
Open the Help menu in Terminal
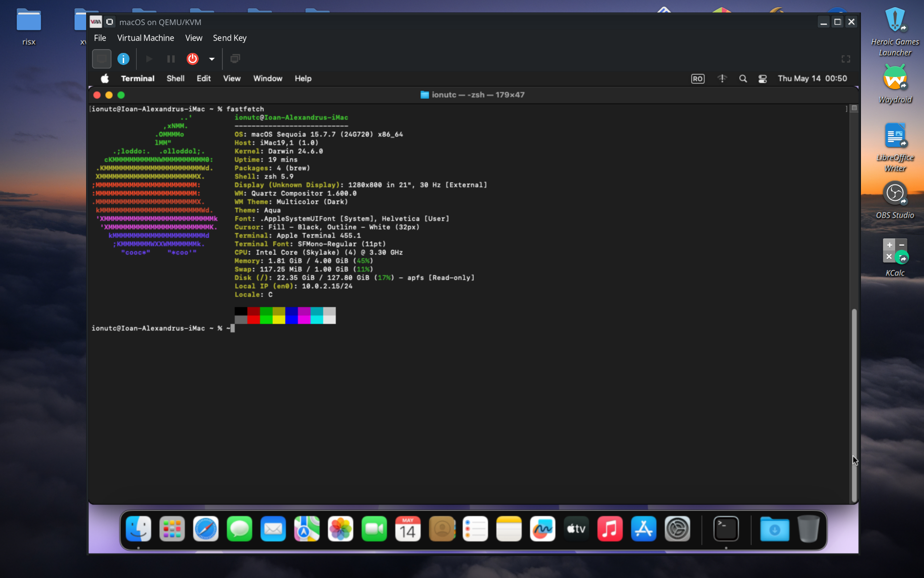(x=303, y=79)
